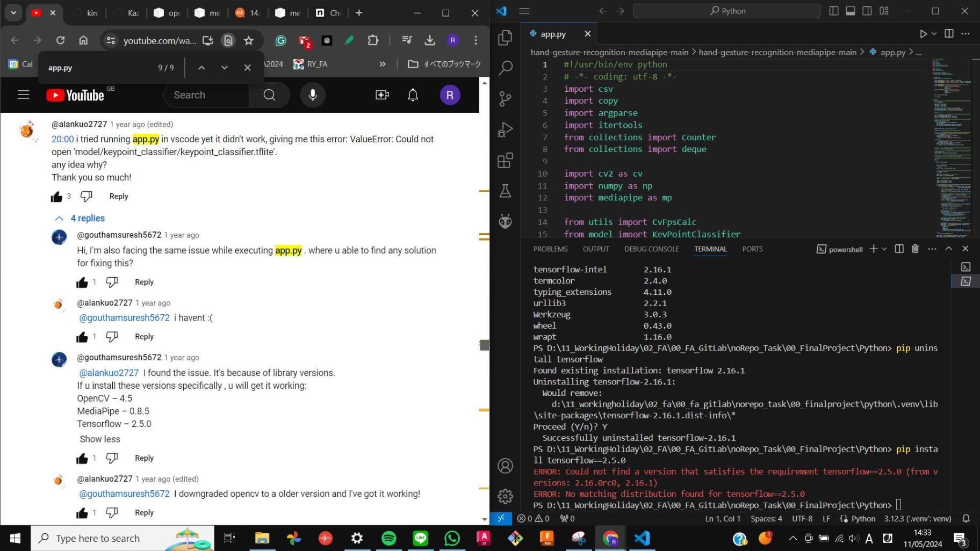
Task: Open run options dropdown beside play button
Action: [x=934, y=34]
